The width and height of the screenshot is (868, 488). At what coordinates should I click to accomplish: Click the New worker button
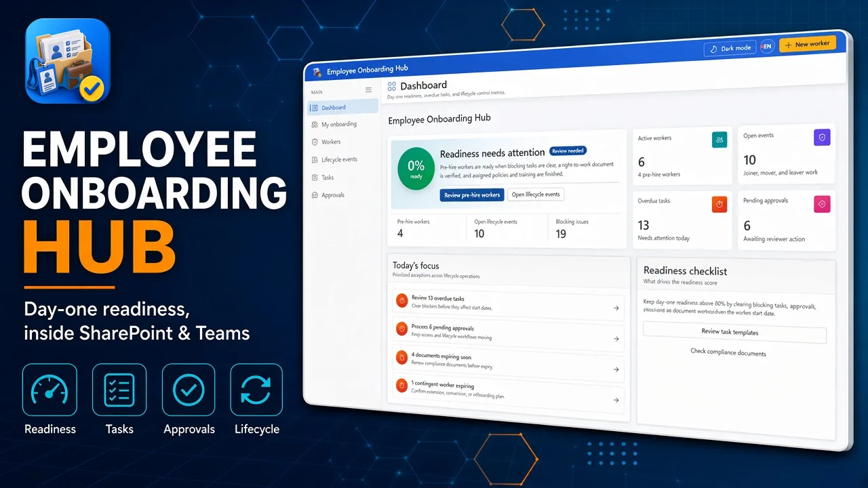pos(807,44)
